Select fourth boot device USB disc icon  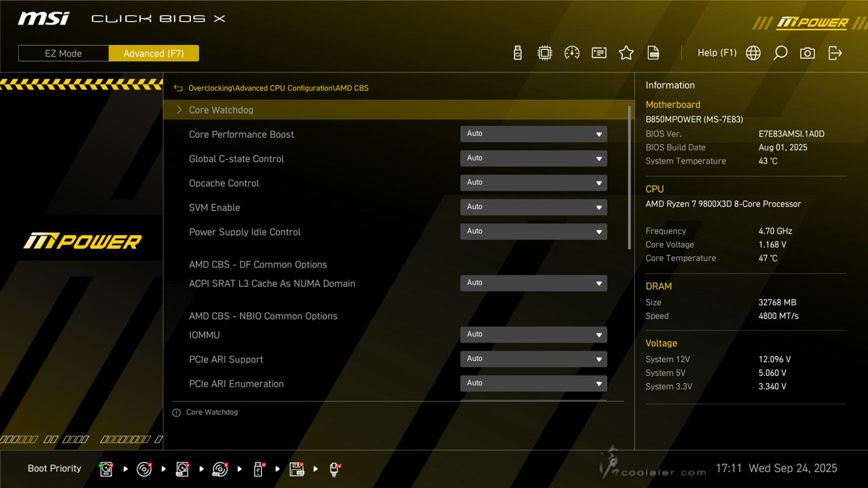tap(221, 469)
